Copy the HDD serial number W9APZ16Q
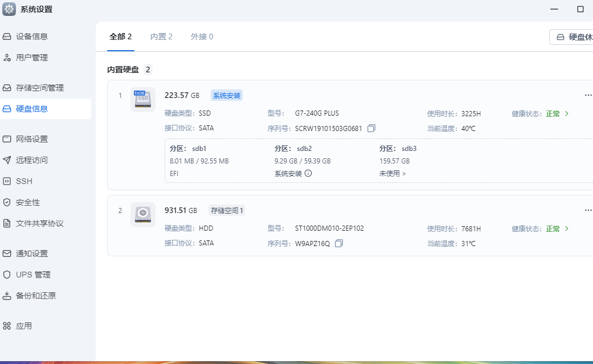The image size is (593, 364). pyautogui.click(x=339, y=243)
